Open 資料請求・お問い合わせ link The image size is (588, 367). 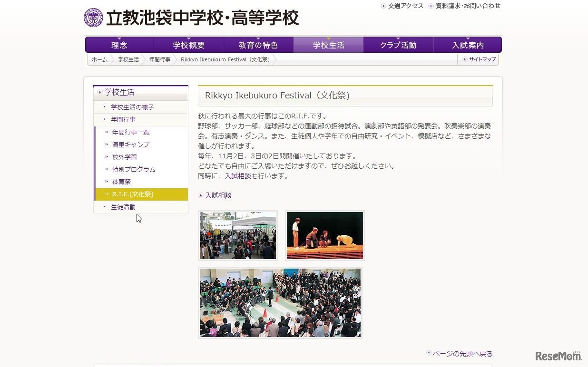coord(468,6)
